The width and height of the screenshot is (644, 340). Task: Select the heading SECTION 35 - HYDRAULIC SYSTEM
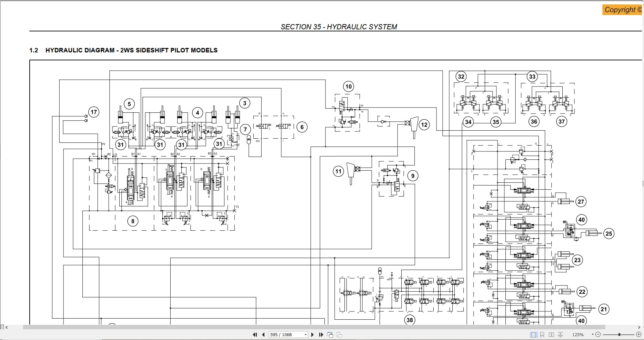coord(339,27)
